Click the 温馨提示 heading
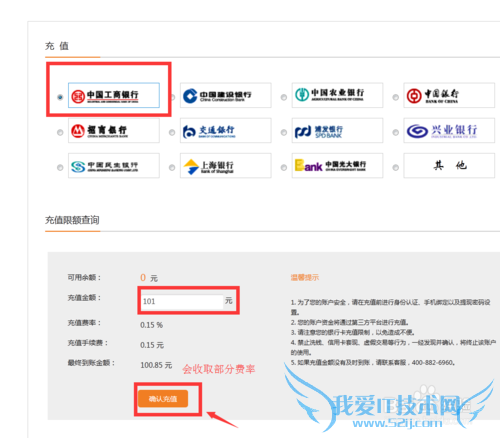 pyautogui.click(x=305, y=277)
